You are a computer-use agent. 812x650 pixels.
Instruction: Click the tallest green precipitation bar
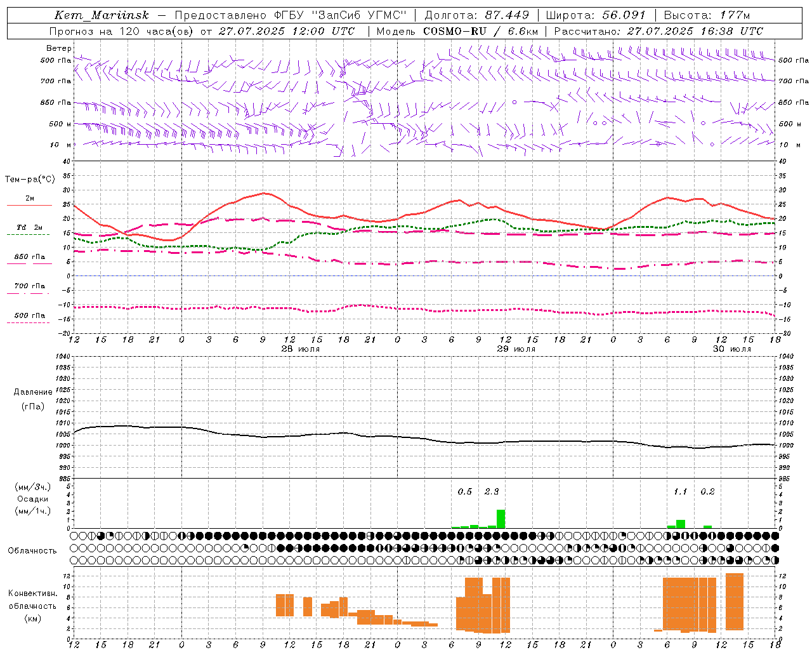pyautogui.click(x=501, y=519)
